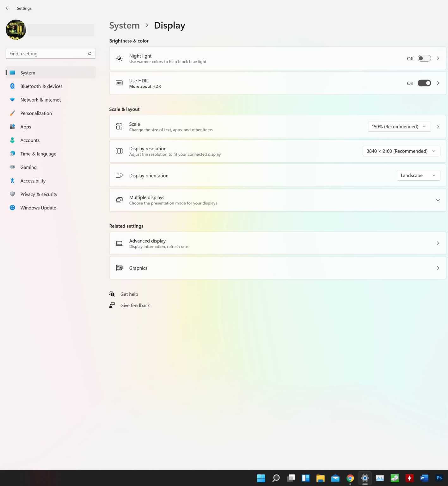The height and width of the screenshot is (486, 448).
Task: Open the Display resolution dropdown
Action: coord(401,151)
